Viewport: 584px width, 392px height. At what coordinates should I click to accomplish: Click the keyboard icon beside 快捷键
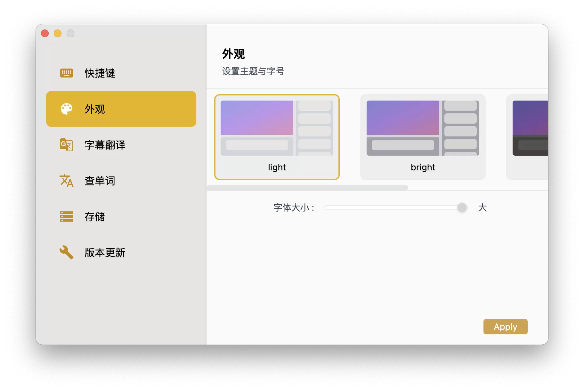tap(66, 73)
